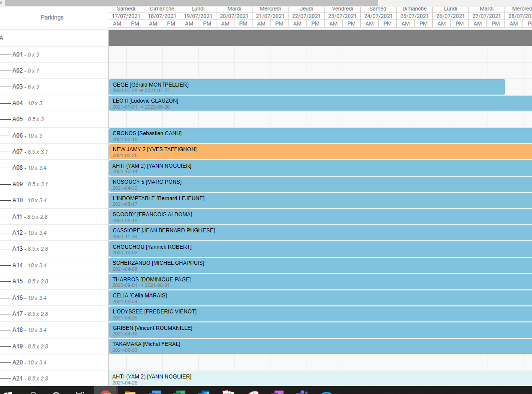The height and width of the screenshot is (394, 532).
Task: Click the Vendredi 23/07/2021 date header
Action: coord(342,13)
